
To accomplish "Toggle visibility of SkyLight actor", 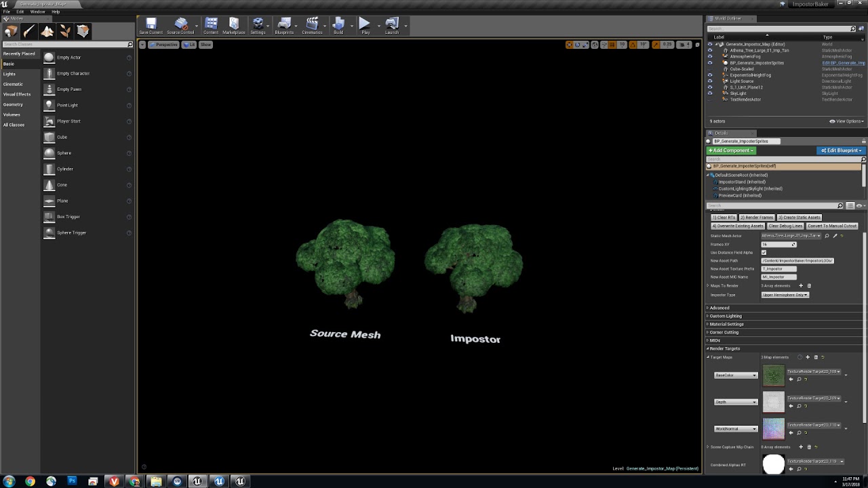I will 710,93.
